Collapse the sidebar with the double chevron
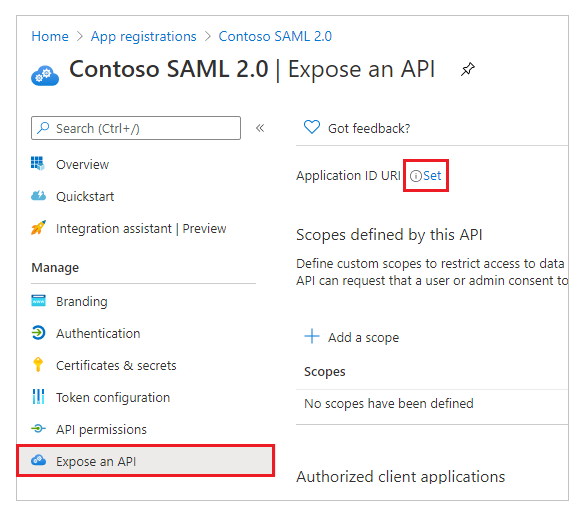The width and height of the screenshot is (588, 516). pyautogui.click(x=260, y=128)
